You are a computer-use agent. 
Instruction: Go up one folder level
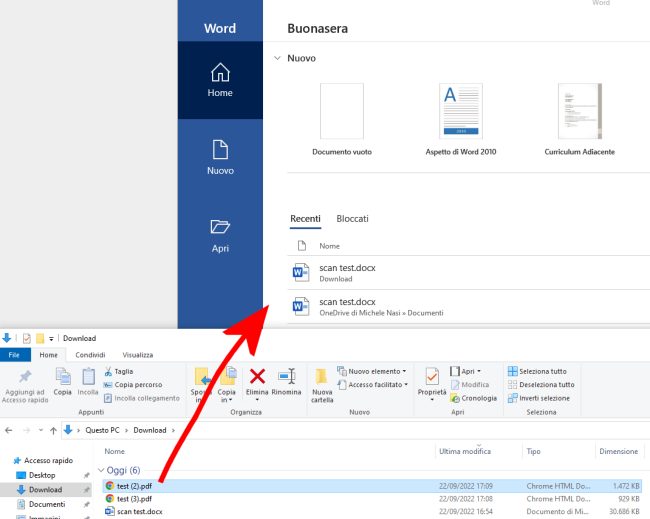[x=53, y=430]
